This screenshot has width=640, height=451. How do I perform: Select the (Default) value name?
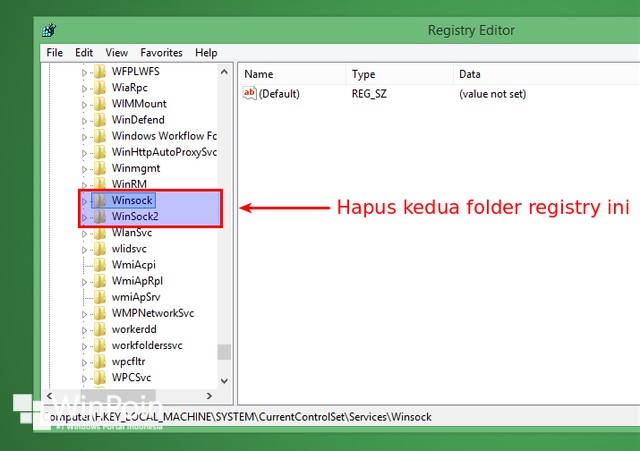point(279,94)
